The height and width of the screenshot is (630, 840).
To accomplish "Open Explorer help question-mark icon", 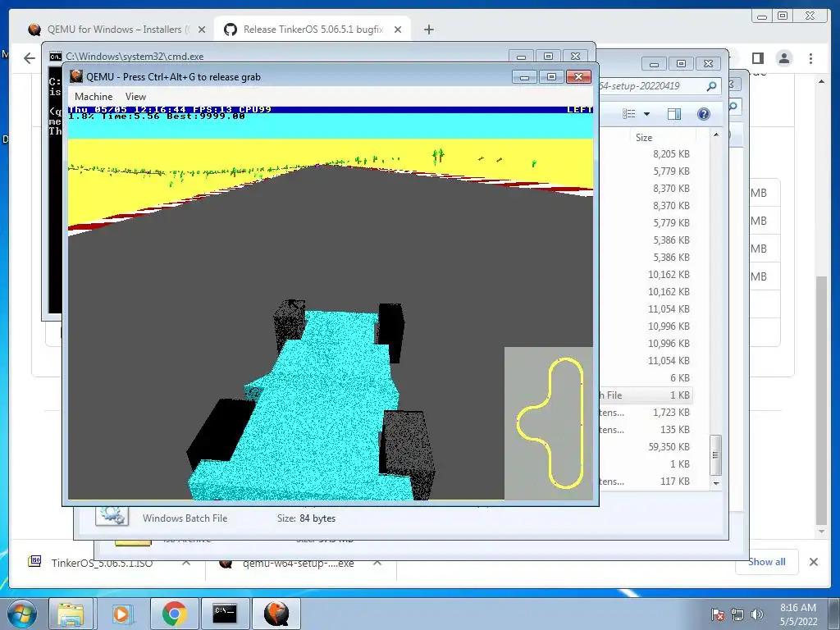I will [703, 113].
